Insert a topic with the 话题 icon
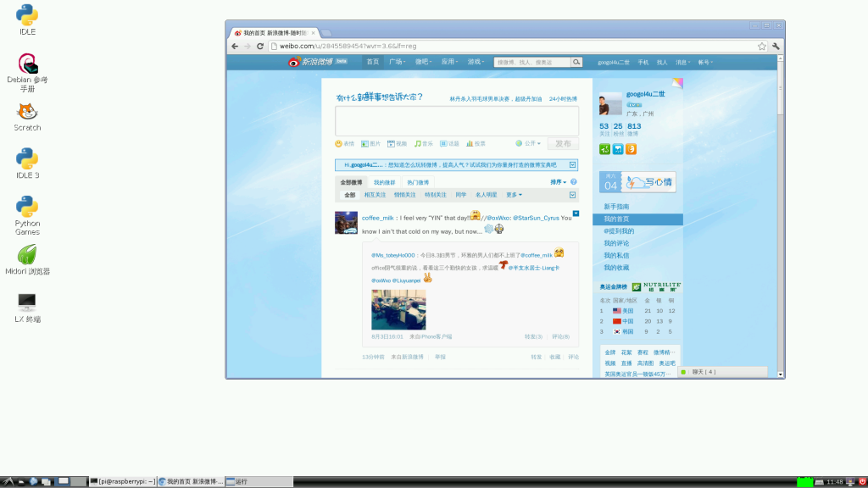Image resolution: width=868 pixels, height=488 pixels. (449, 144)
